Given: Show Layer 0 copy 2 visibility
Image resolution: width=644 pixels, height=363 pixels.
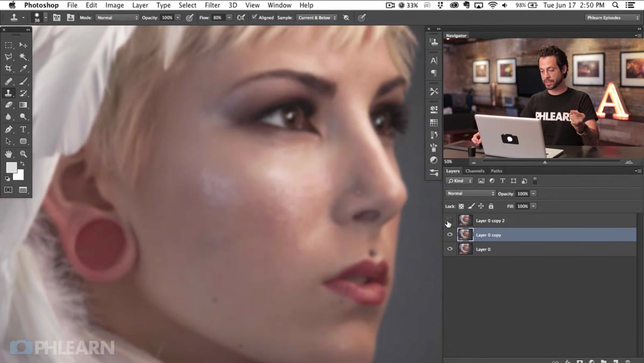Looking at the screenshot, I should pyautogui.click(x=450, y=220).
